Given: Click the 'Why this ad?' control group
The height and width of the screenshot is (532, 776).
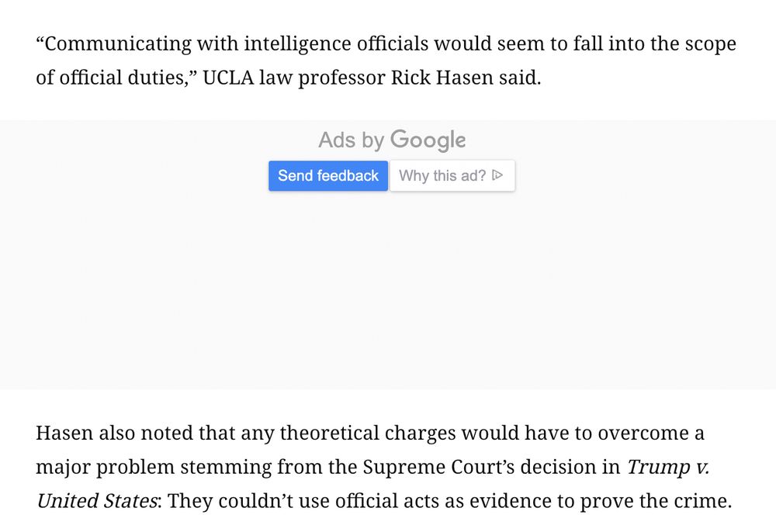Looking at the screenshot, I should click(452, 175).
